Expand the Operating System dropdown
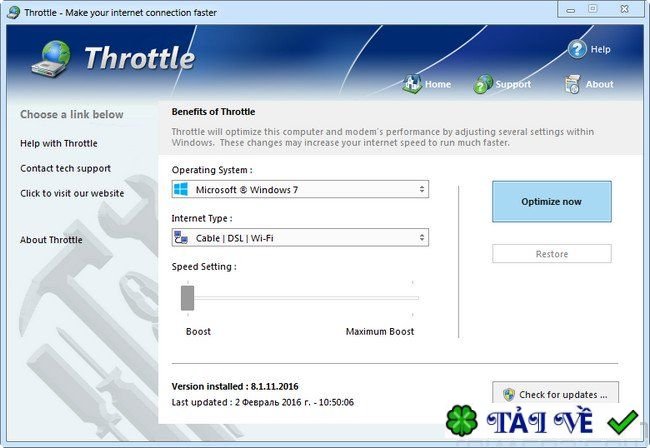The image size is (650, 448). click(300, 189)
